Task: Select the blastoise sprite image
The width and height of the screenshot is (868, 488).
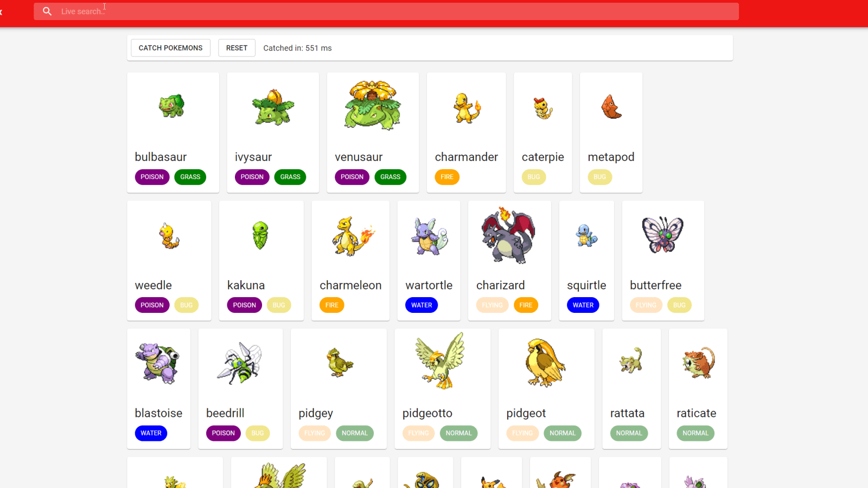Action: coord(158,363)
